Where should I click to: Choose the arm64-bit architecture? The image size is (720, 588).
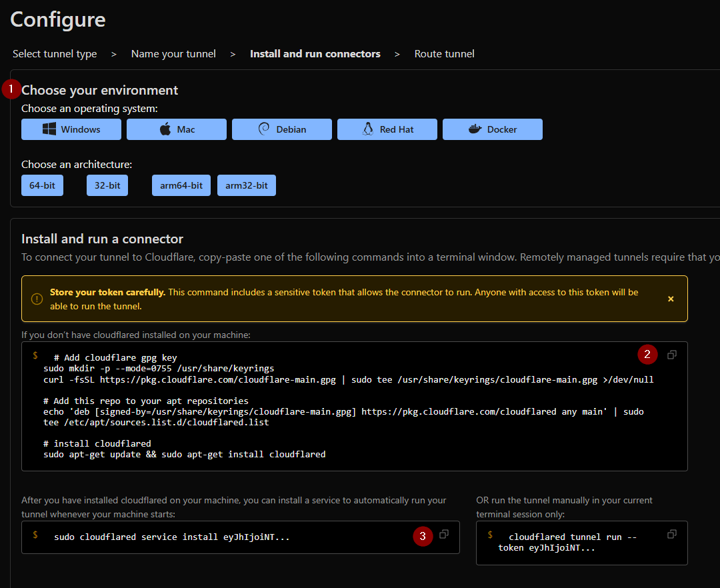pos(181,185)
